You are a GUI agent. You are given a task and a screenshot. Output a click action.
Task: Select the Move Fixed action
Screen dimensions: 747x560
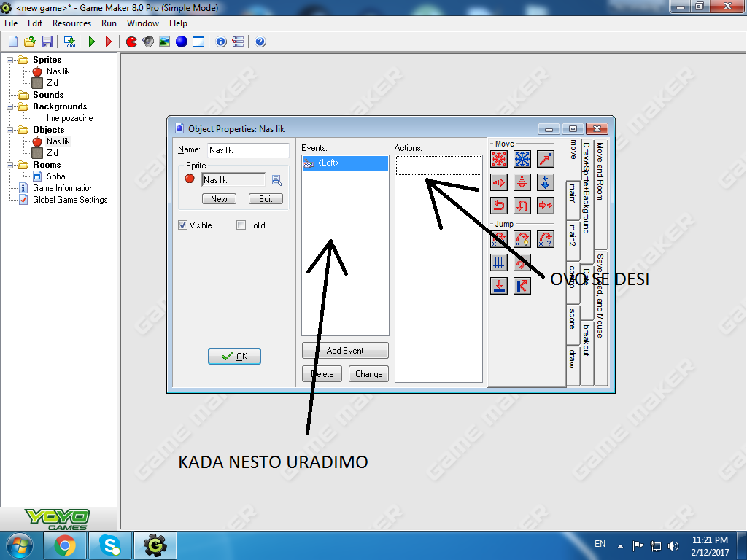click(x=499, y=159)
